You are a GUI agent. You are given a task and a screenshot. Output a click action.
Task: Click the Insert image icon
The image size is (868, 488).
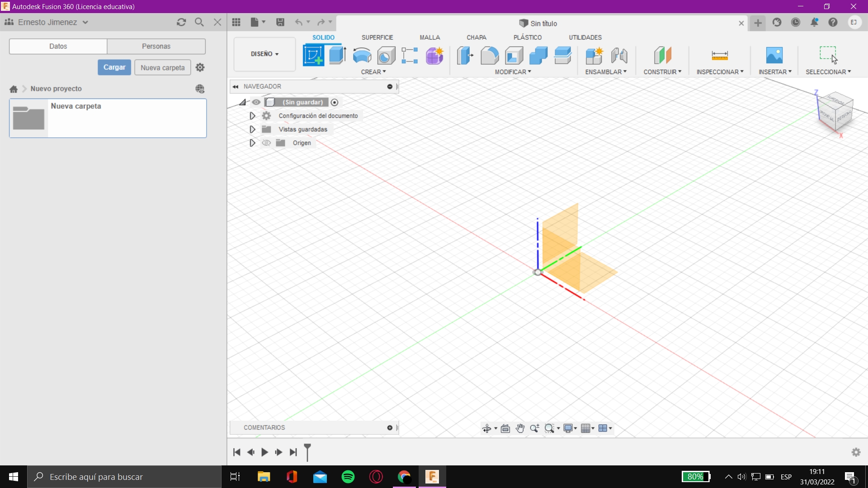point(774,56)
